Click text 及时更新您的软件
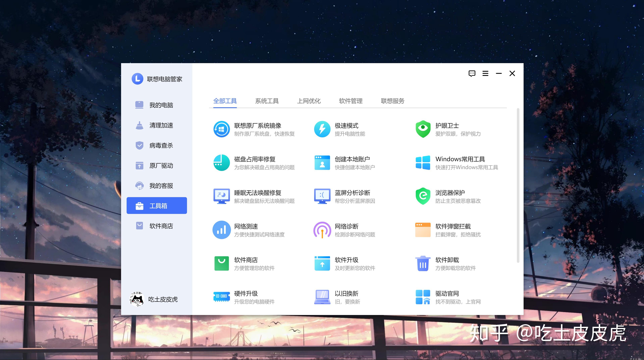Image resolution: width=644 pixels, height=360 pixels. coord(355,268)
